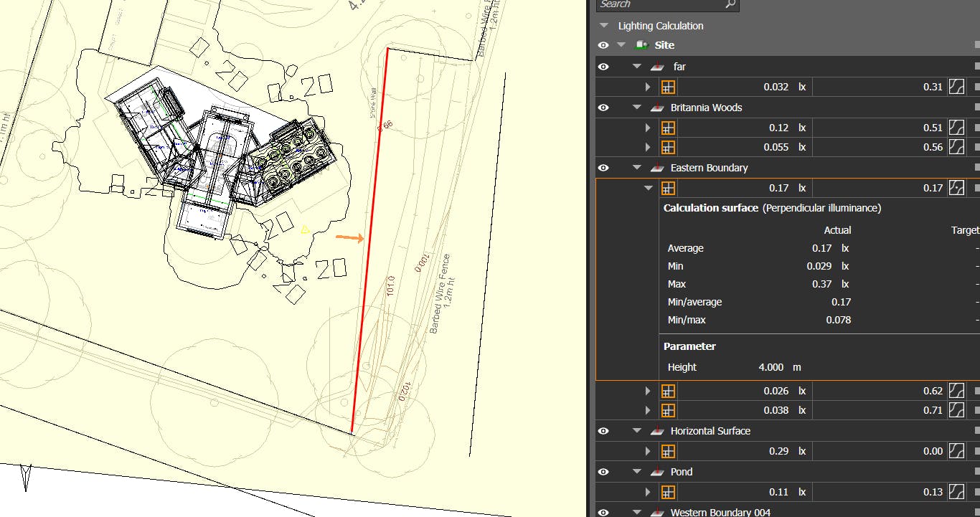This screenshot has width=980, height=517.
Task: Open graph icon for far 0.31 row
Action: (x=956, y=87)
